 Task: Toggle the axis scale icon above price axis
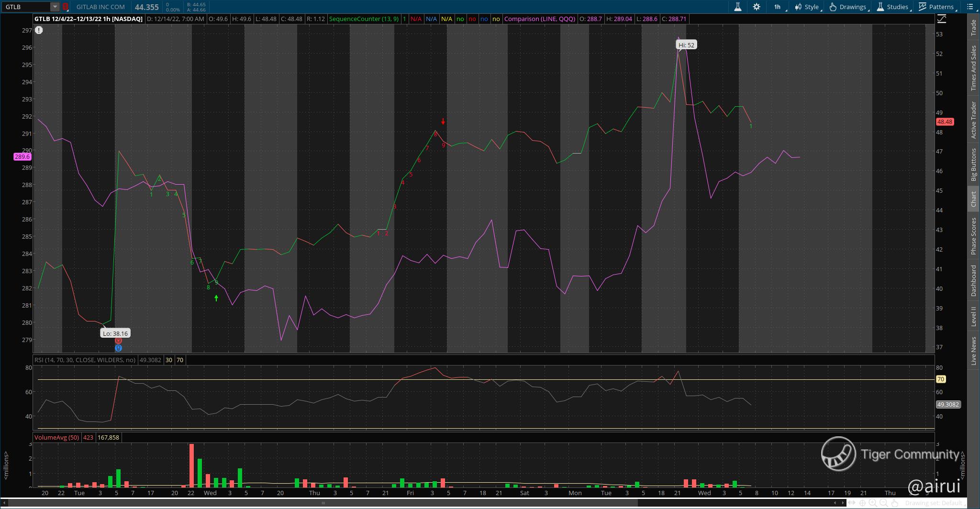coord(941,19)
